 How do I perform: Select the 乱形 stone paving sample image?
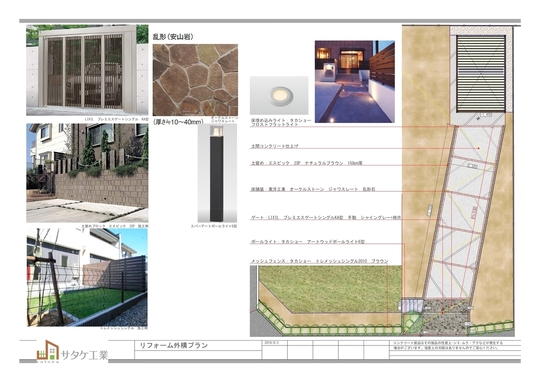(x=195, y=80)
